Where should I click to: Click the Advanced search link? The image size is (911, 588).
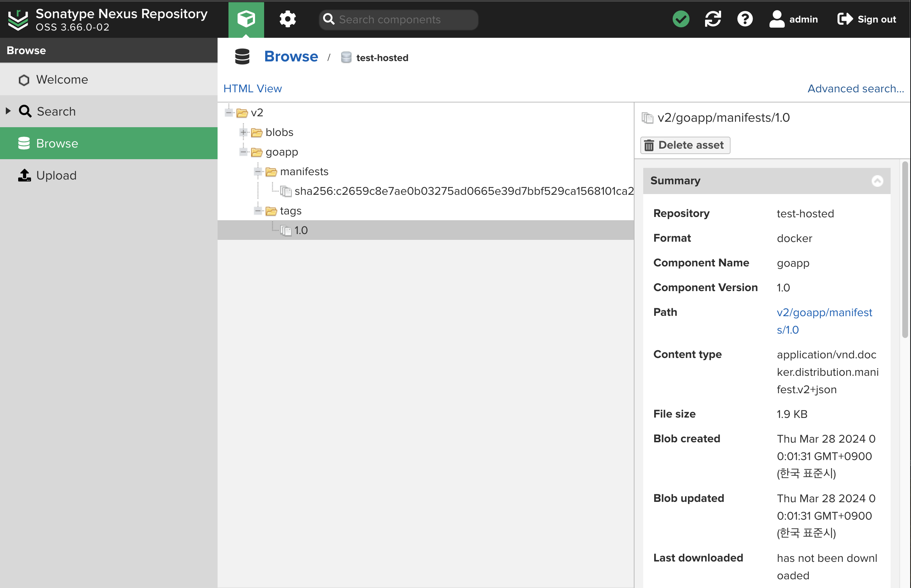pos(855,89)
